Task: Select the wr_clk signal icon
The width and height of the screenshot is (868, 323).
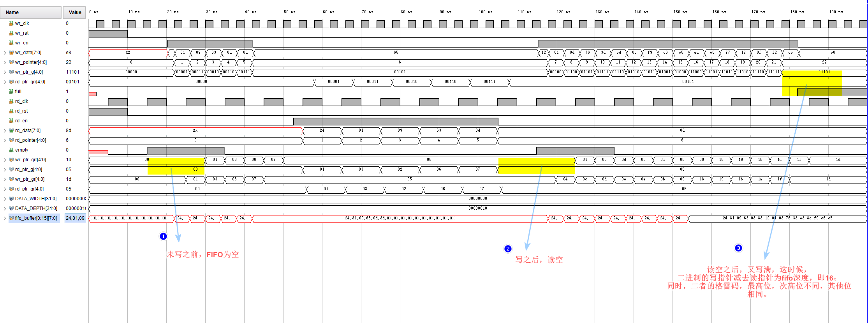Action: 11,23
